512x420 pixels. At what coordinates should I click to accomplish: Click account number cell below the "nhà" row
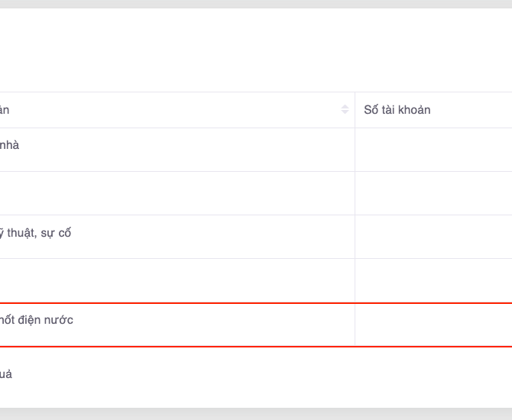[433, 193]
